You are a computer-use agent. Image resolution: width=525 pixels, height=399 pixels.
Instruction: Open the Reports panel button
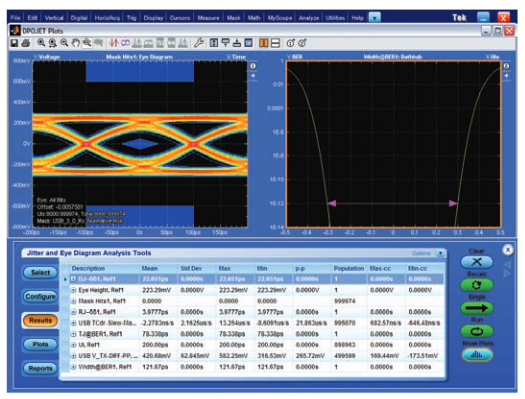pos(41,368)
